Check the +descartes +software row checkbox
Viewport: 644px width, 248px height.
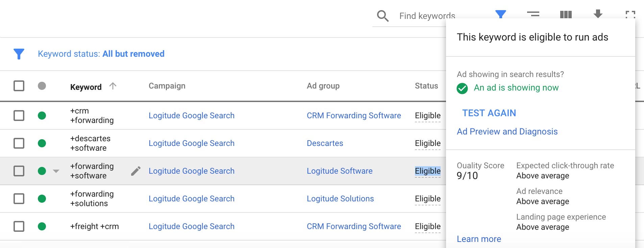(x=19, y=143)
